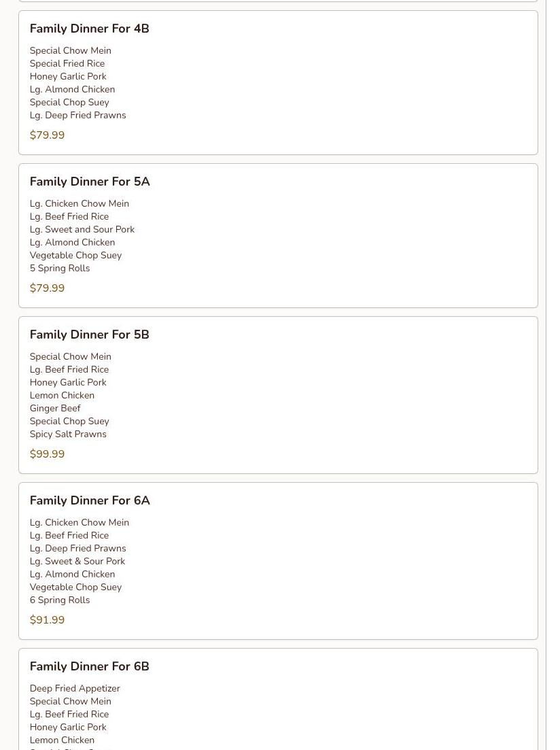Click the $99.99 price on Dinner 5B
The image size is (560, 750).
pos(47,454)
